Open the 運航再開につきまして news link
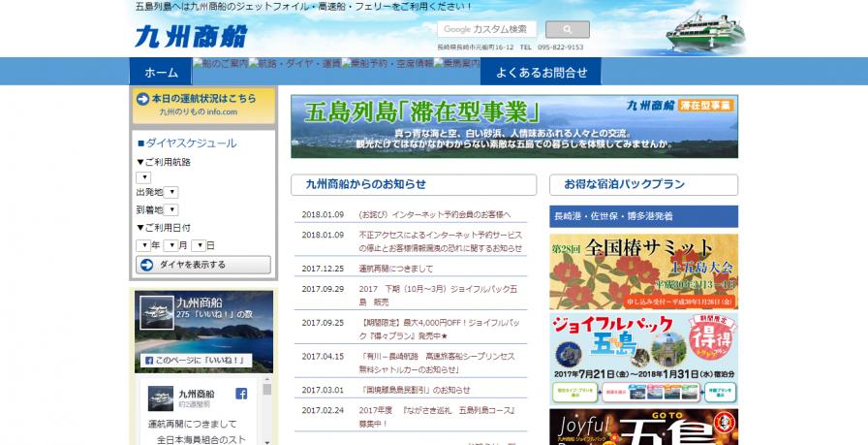 point(396,269)
